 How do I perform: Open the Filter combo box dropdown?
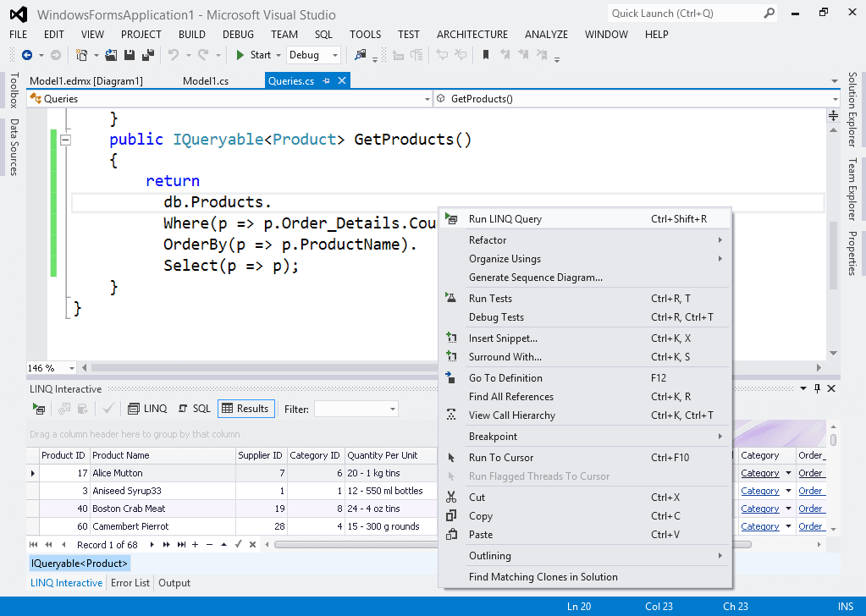(393, 409)
